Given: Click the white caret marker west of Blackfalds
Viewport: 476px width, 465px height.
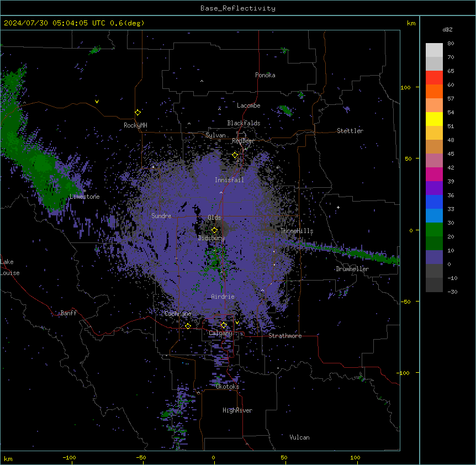Looking at the screenshot, I should pyautogui.click(x=189, y=124).
